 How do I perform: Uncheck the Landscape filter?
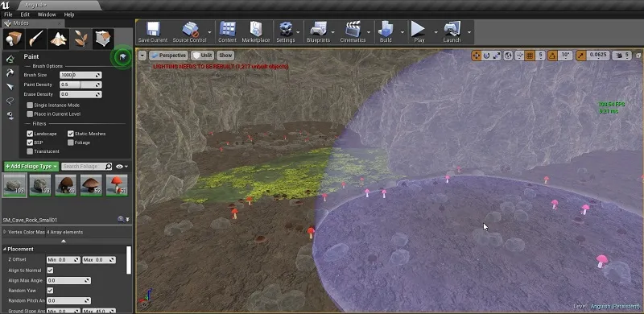click(x=30, y=134)
